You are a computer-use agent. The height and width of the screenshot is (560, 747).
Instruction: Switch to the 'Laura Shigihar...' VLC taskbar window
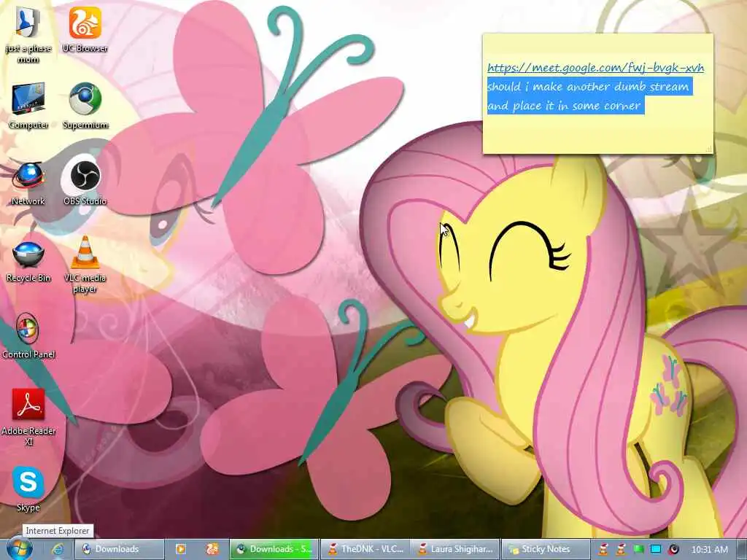click(455, 549)
